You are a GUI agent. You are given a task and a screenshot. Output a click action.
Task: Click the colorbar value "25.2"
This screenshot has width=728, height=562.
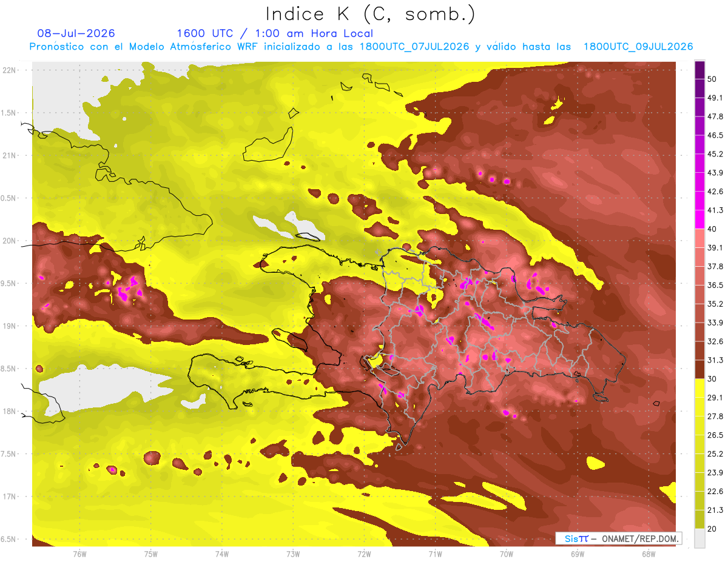715,453
